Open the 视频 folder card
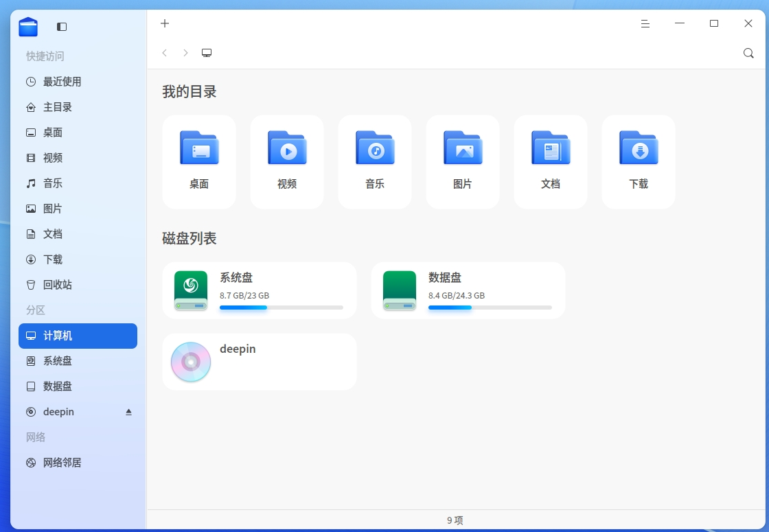Image resolution: width=769 pixels, height=532 pixels. point(287,162)
